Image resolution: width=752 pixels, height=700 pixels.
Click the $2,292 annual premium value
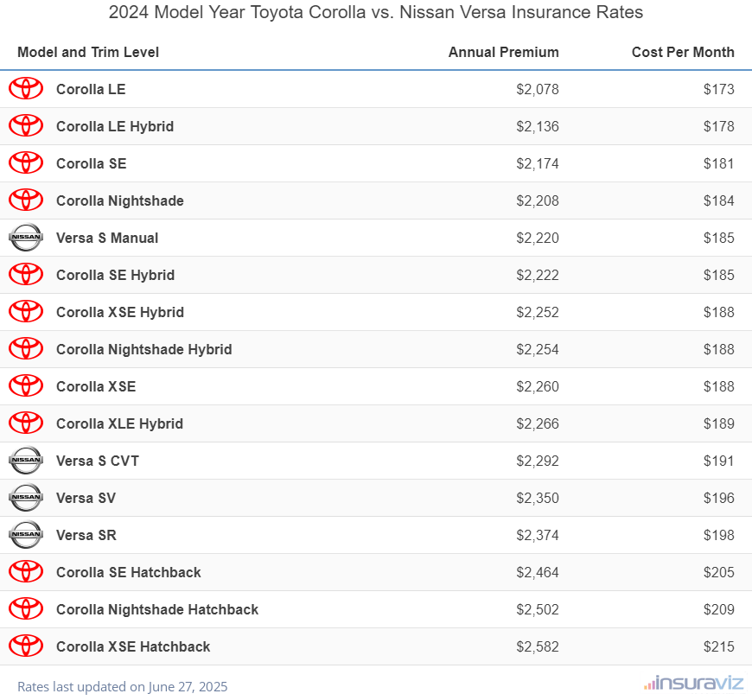[x=538, y=461]
